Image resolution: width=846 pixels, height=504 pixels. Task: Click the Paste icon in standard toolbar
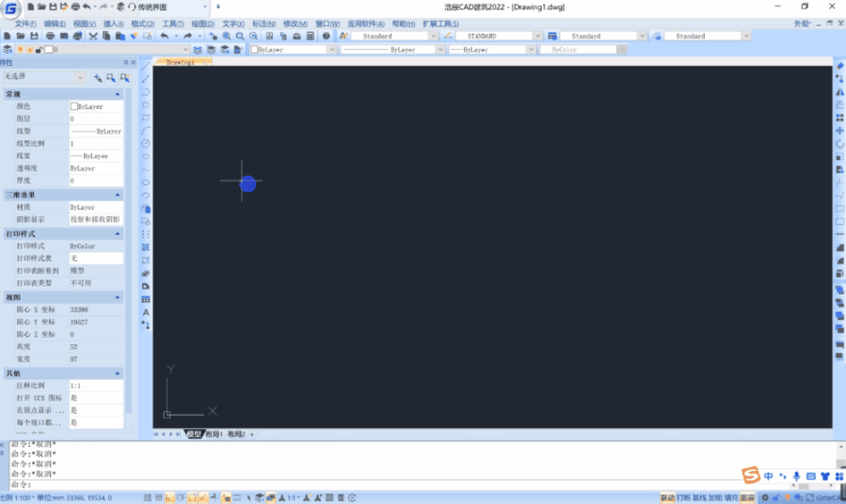click(120, 36)
